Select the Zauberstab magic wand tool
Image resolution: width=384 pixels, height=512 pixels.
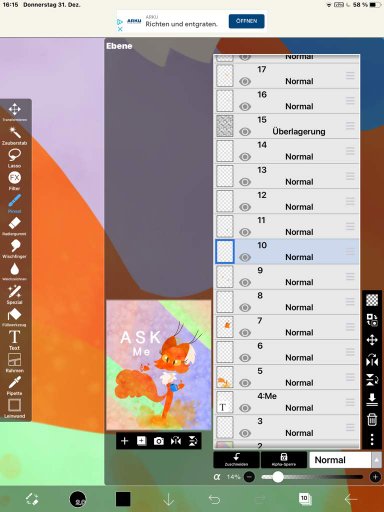15,135
